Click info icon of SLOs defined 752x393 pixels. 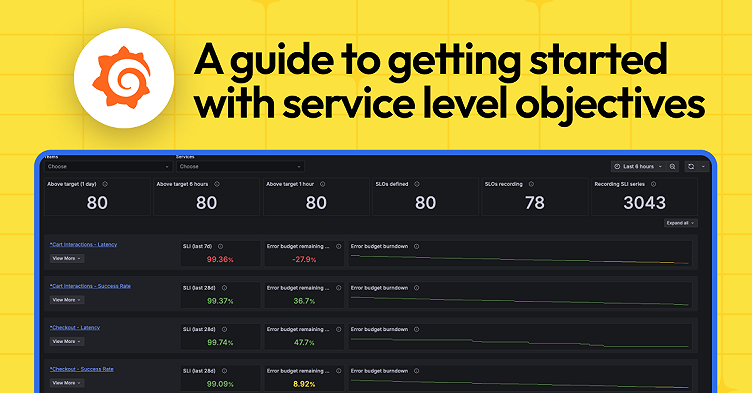(417, 184)
